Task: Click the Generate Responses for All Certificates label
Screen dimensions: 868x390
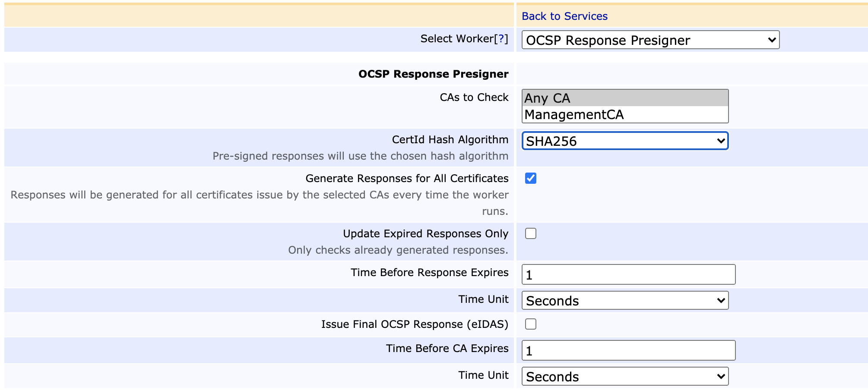Action: 407,179
